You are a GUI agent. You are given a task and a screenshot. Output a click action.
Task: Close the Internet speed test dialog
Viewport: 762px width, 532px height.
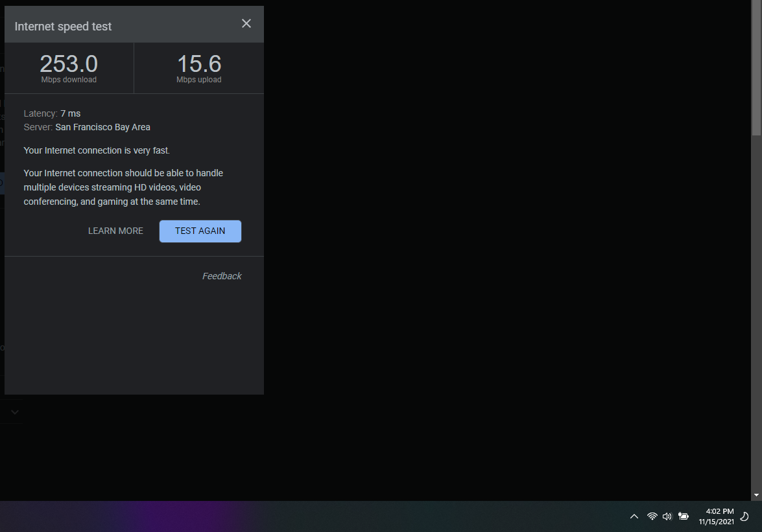pos(246,23)
